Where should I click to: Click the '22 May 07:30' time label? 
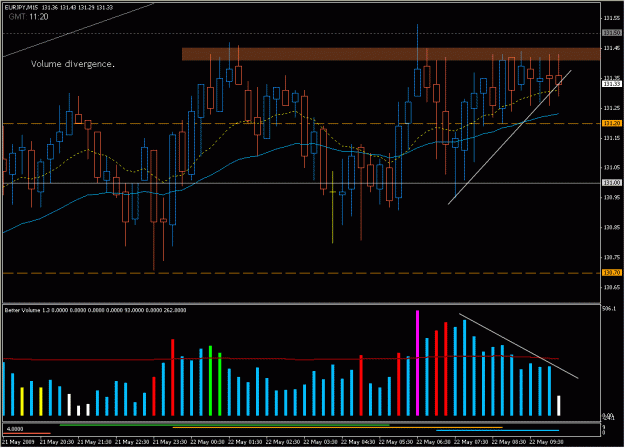[471, 442]
